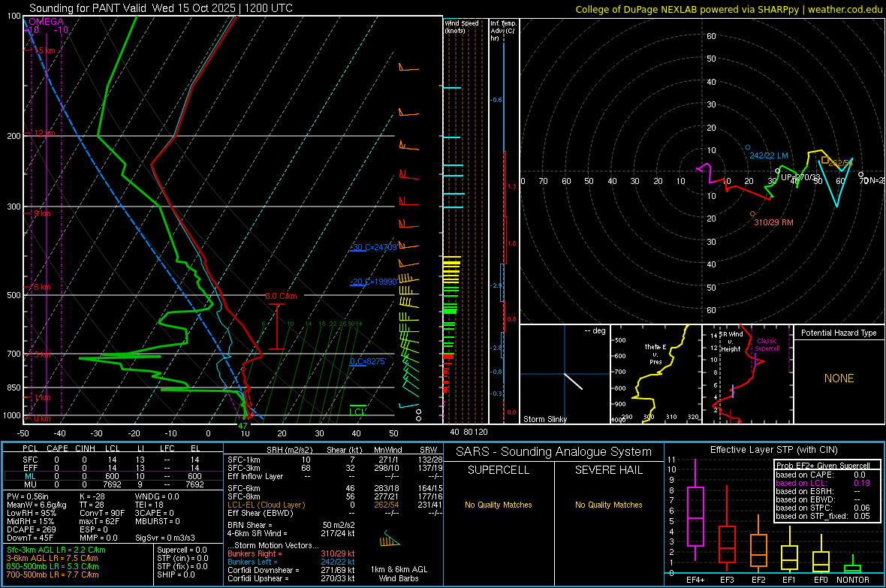Select the 'MeanW = 6.6g/kg' value
Viewport: 886px width, 588px height.
click(37, 505)
